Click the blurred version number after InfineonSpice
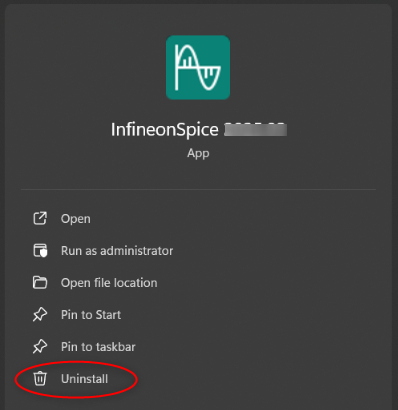This screenshot has height=410, width=398. click(x=255, y=129)
